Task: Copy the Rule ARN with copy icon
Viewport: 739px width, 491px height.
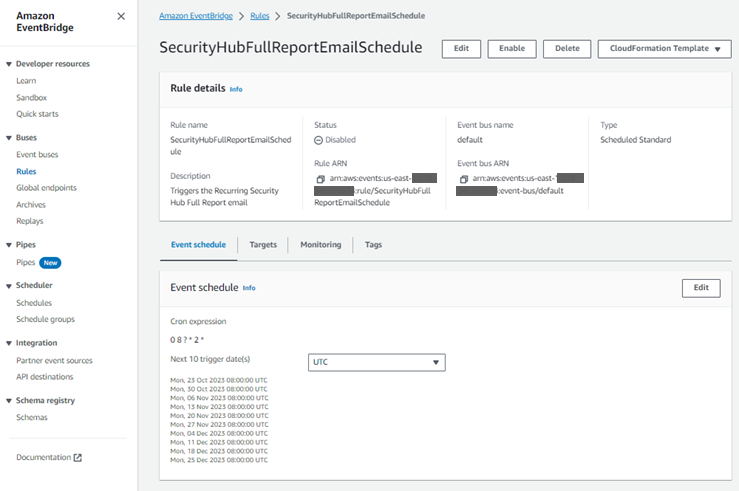Action: 320,179
